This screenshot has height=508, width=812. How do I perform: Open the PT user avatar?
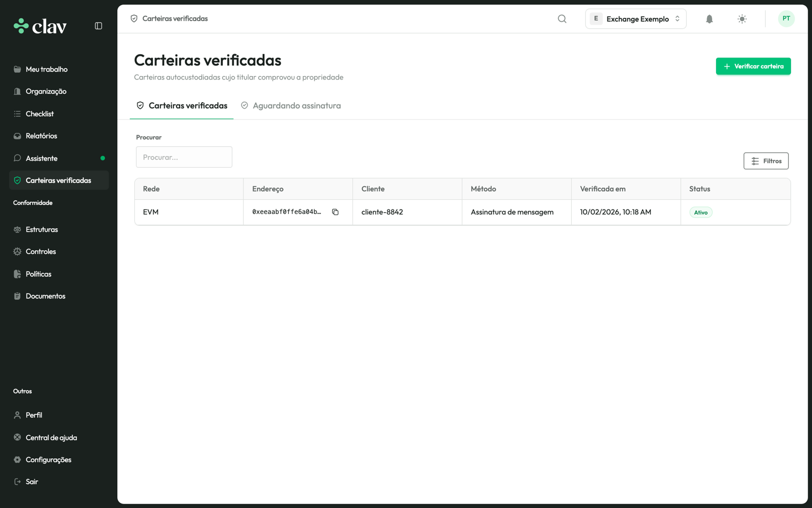tap(786, 19)
